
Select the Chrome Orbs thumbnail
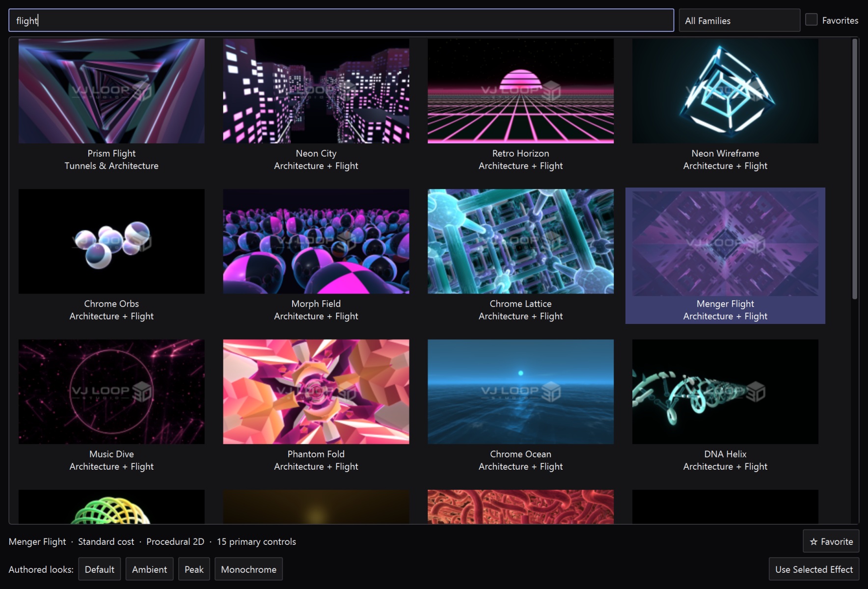click(111, 241)
